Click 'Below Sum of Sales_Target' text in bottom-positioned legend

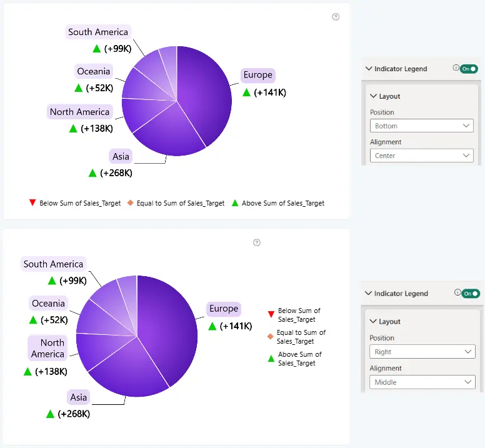pyautogui.click(x=80, y=203)
